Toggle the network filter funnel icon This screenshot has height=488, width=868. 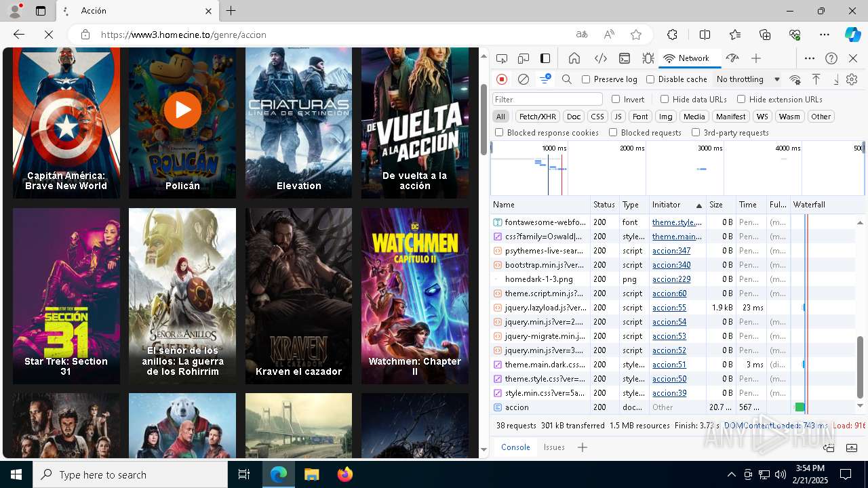click(x=545, y=79)
